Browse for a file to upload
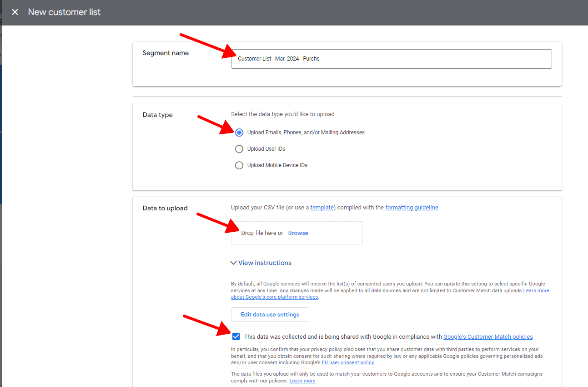The width and height of the screenshot is (588, 387). [x=298, y=233]
